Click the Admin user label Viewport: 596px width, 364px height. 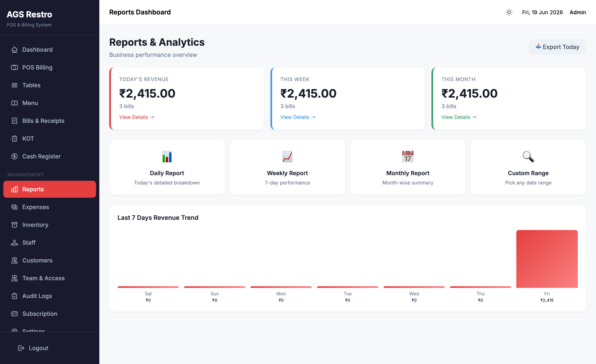(x=578, y=12)
